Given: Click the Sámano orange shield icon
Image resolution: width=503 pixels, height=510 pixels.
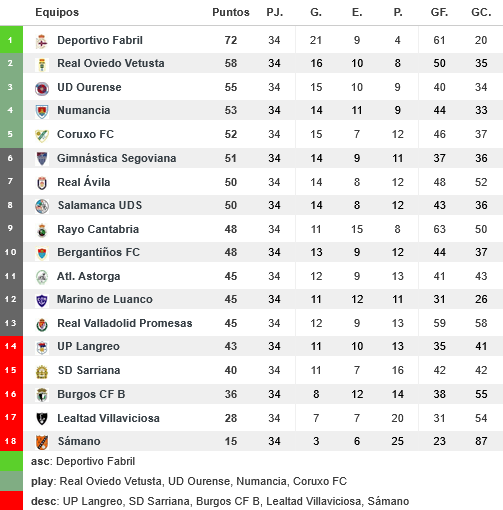Looking at the screenshot, I should click(42, 442).
